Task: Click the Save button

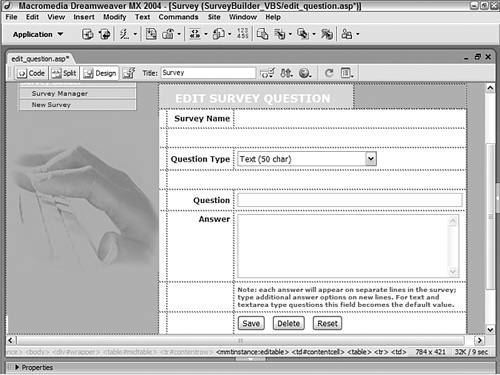Action: 251,323
